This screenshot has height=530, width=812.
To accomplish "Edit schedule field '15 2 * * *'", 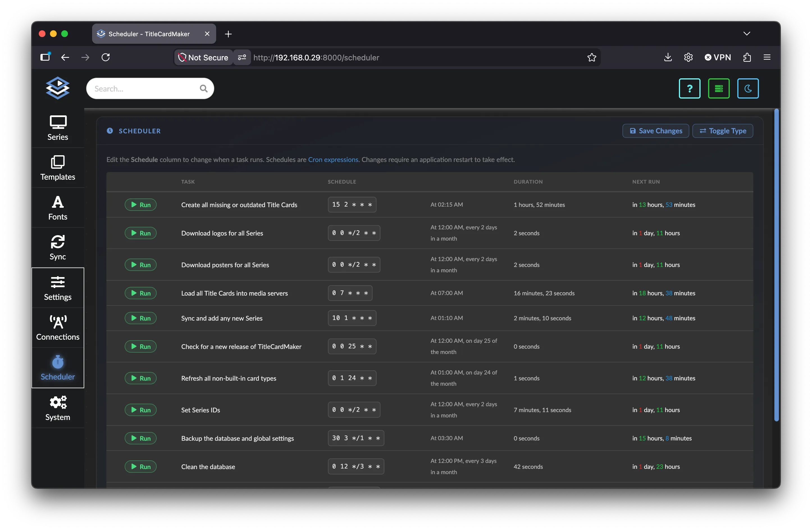I will click(352, 205).
